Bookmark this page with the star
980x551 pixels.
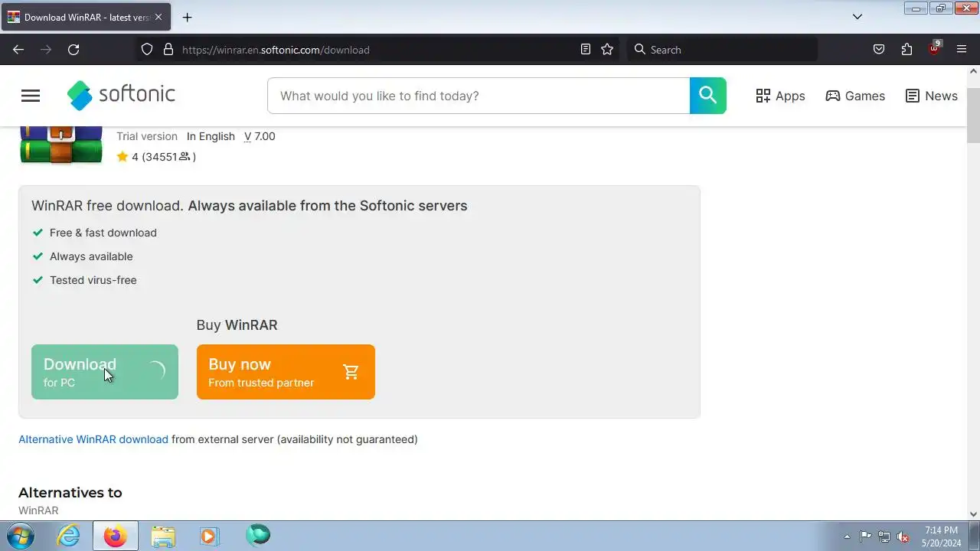(x=607, y=50)
